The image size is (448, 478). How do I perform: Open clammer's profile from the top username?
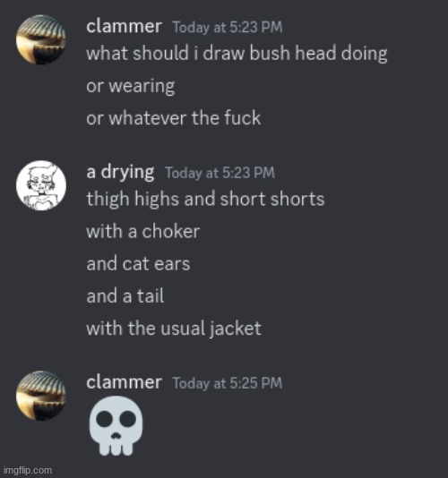coord(124,27)
